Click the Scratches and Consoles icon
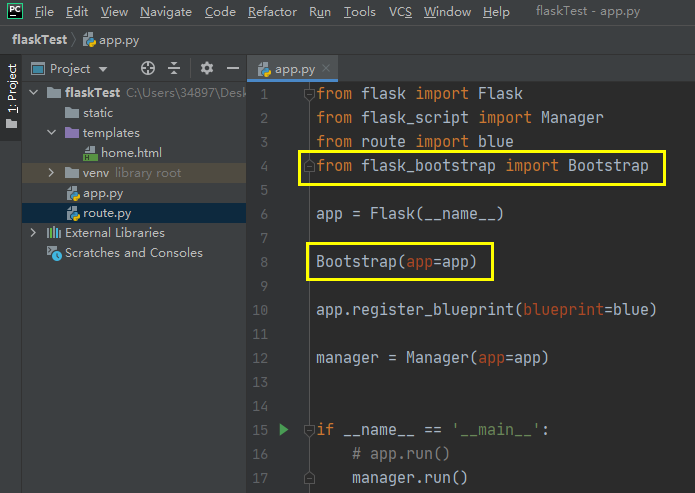 click(x=54, y=253)
